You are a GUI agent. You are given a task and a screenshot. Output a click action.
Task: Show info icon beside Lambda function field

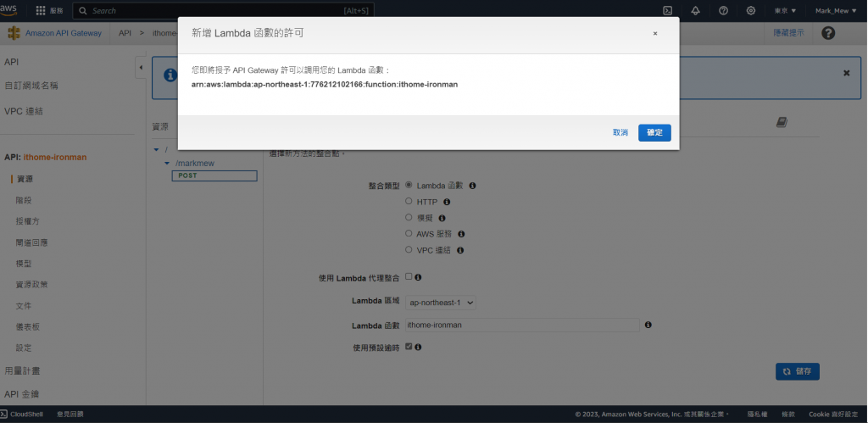click(648, 325)
